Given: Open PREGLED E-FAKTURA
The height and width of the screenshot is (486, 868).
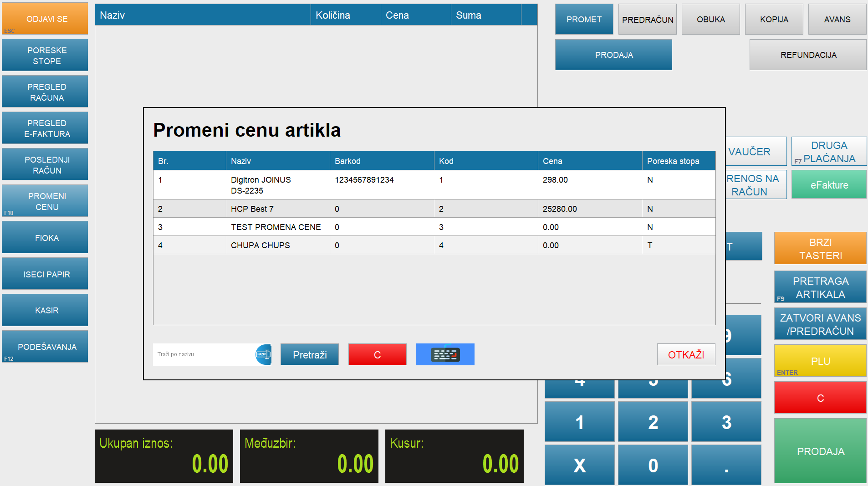Looking at the screenshot, I should point(45,128).
